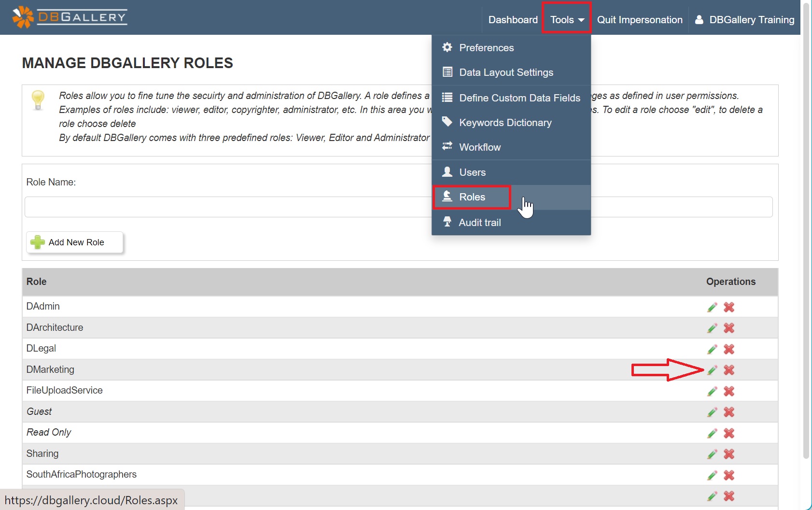Open the Users menu entry
This screenshot has width=812, height=510.
(511, 172)
